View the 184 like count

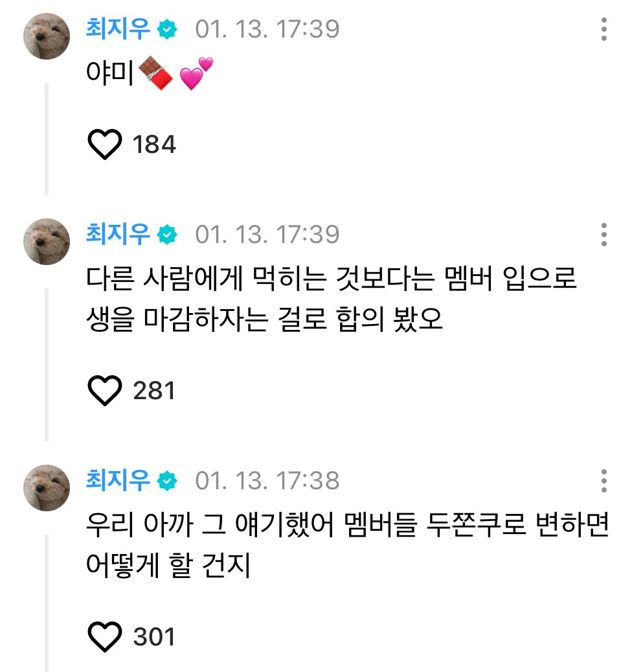154,145
